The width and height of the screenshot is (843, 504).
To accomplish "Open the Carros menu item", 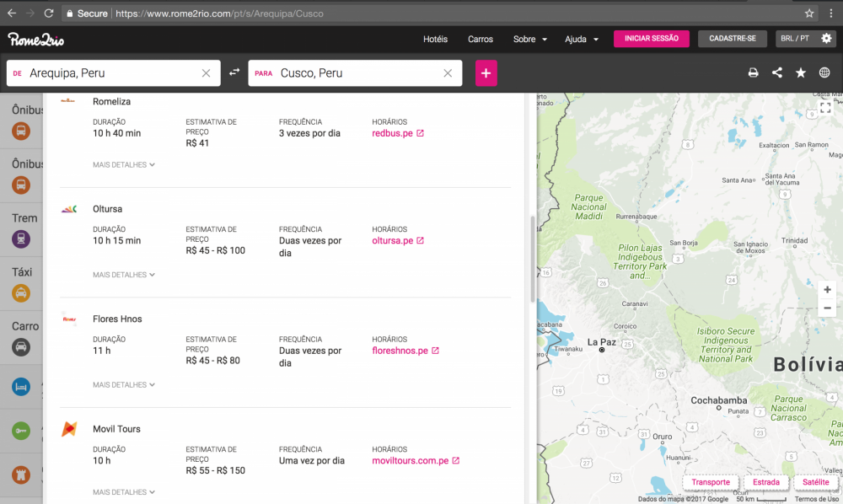I will click(x=481, y=40).
